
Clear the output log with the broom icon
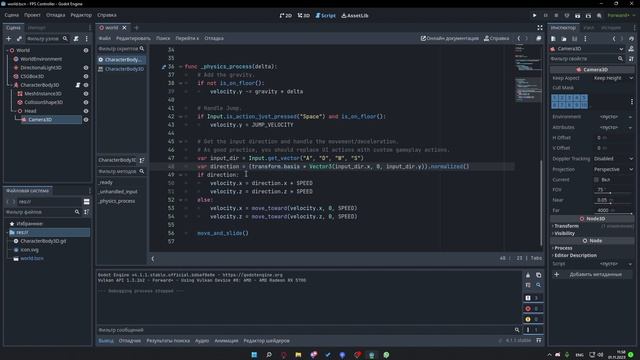coord(528,275)
